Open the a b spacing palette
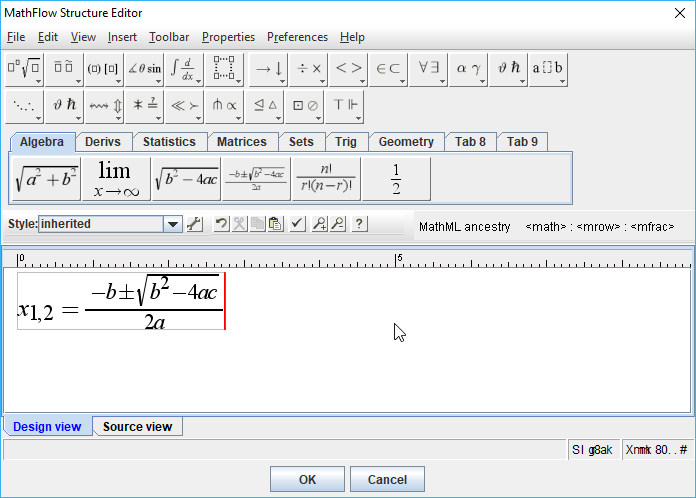This screenshot has height=498, width=696. click(548, 69)
